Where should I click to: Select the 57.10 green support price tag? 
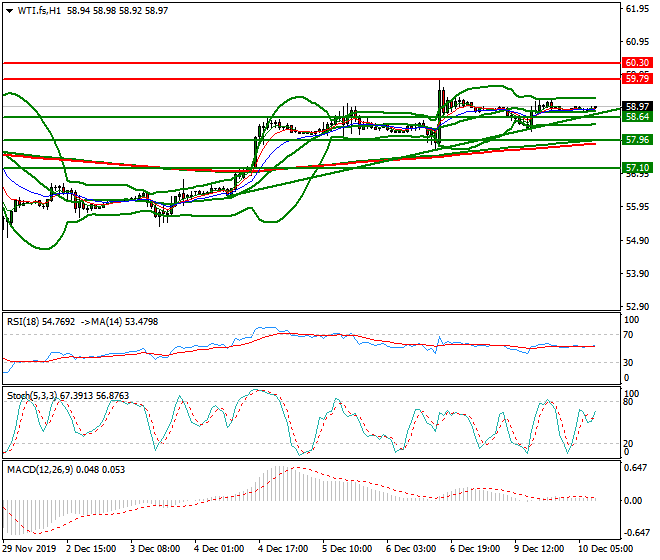[637, 167]
